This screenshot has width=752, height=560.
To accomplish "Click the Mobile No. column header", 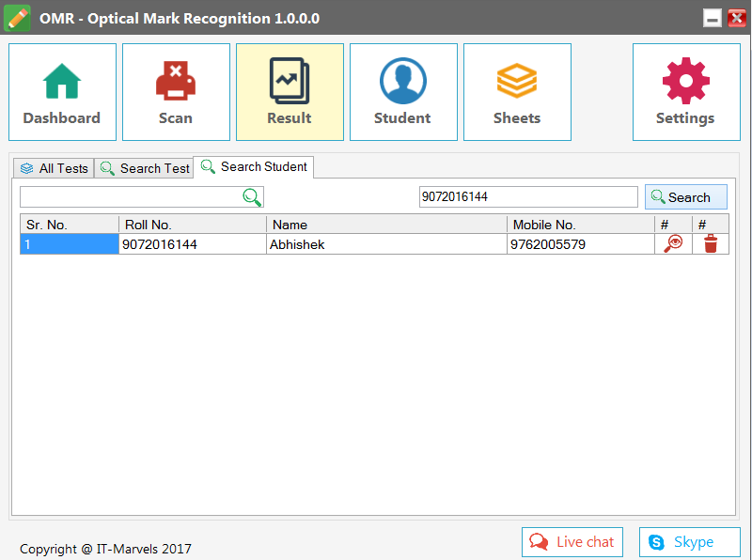I will click(x=581, y=225).
